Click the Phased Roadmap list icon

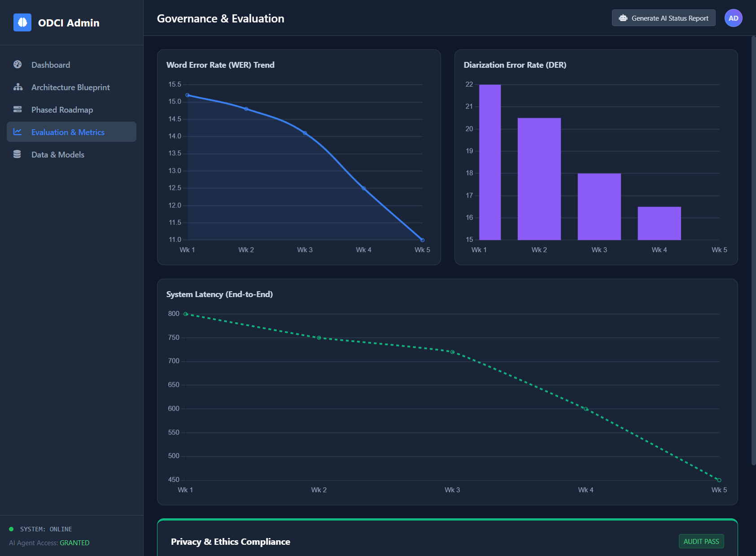pyautogui.click(x=17, y=109)
